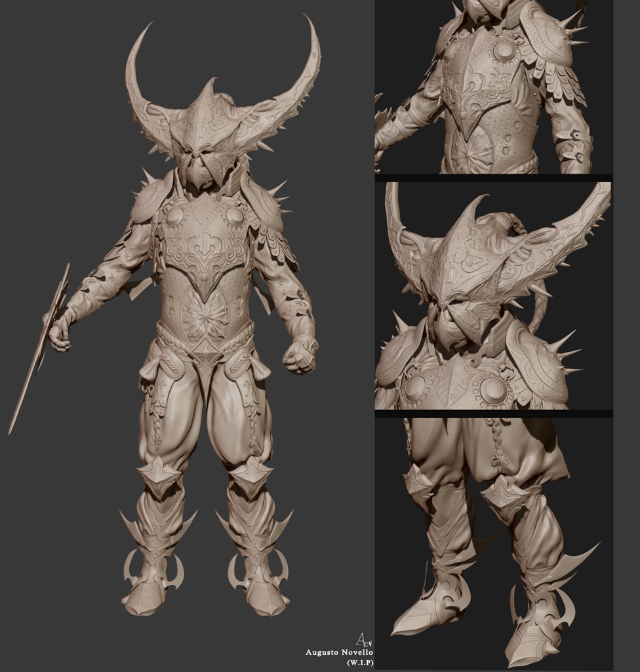View the legs and boots close-up panel

pos(494,544)
